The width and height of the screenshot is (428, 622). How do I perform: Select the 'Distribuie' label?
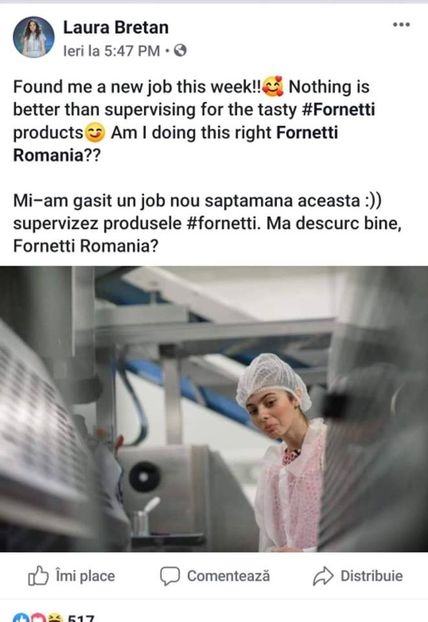pyautogui.click(x=371, y=576)
